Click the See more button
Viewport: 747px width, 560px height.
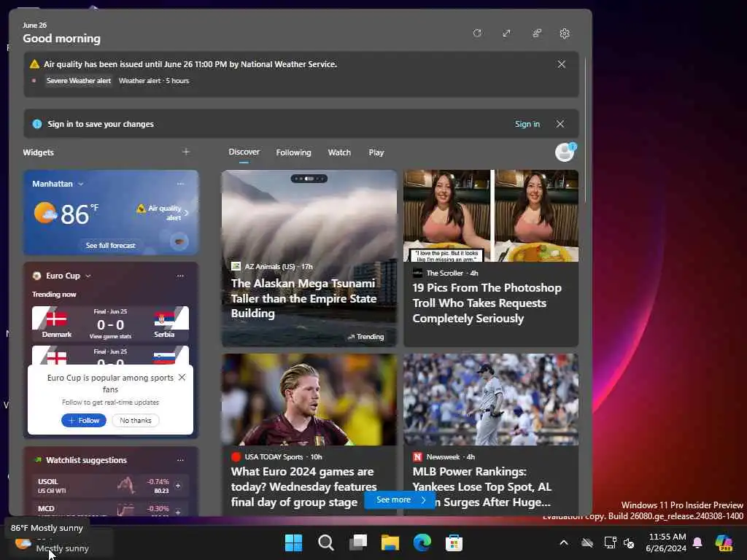399,500
